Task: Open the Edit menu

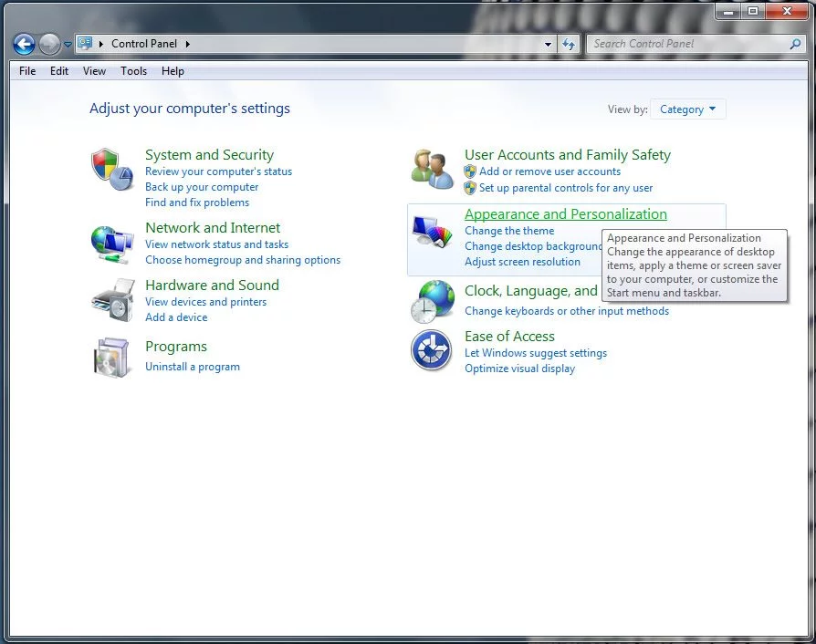Action: click(x=59, y=71)
